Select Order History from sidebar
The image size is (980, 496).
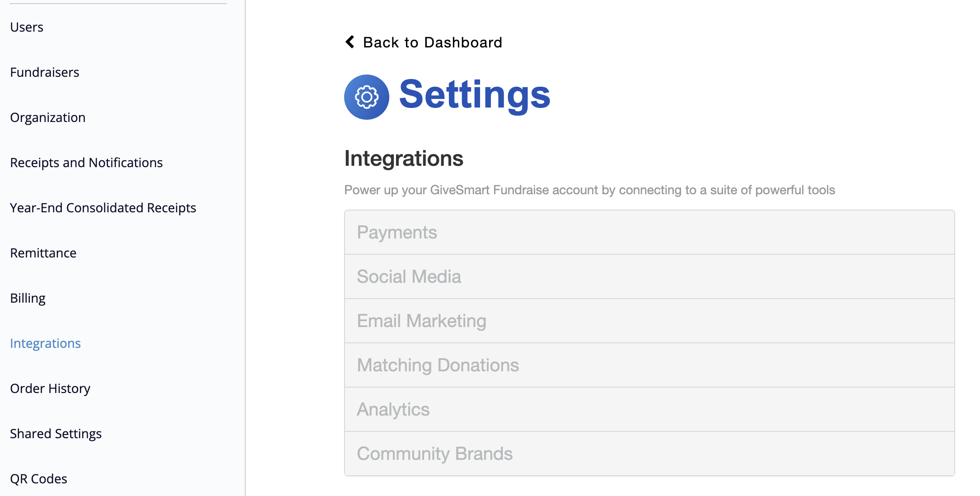click(x=51, y=388)
